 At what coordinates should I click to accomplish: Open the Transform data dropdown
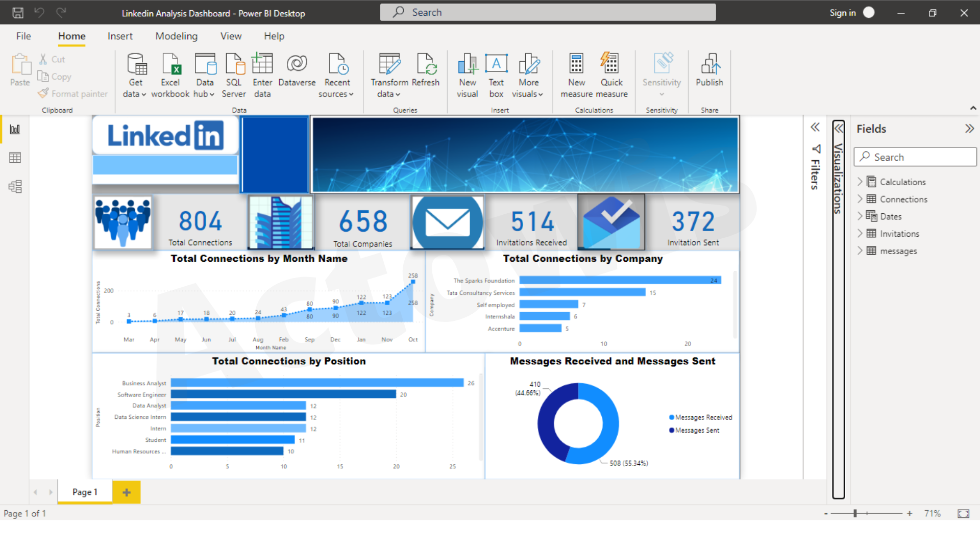pos(389,76)
